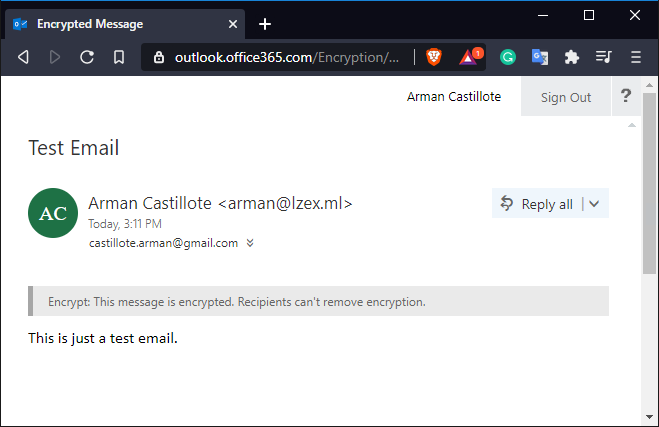Open the Google Translate extension icon
Viewport: 659px width, 427px height.
pos(540,57)
